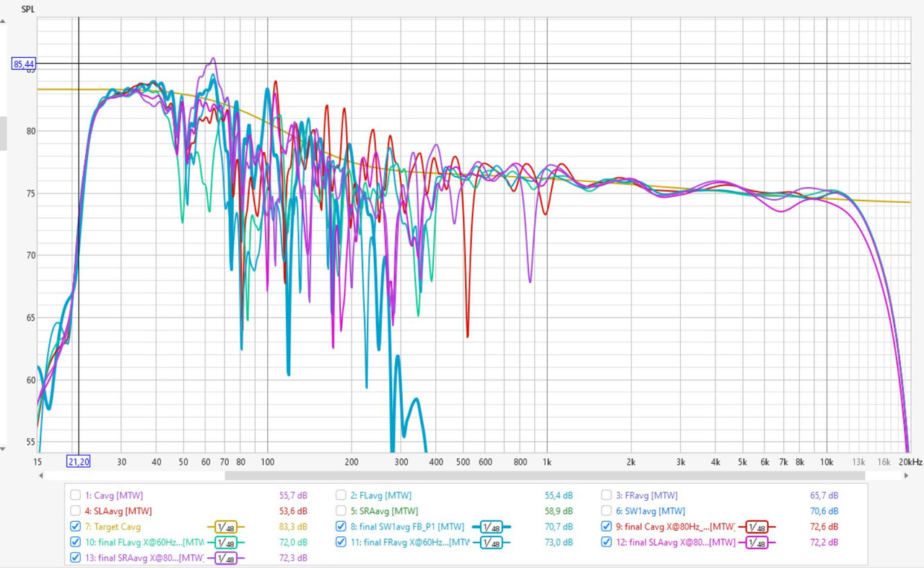The height and width of the screenshot is (568, 924).
Task: Enable the 6: SW1avg [MTW] trace checkbox
Action: (606, 511)
